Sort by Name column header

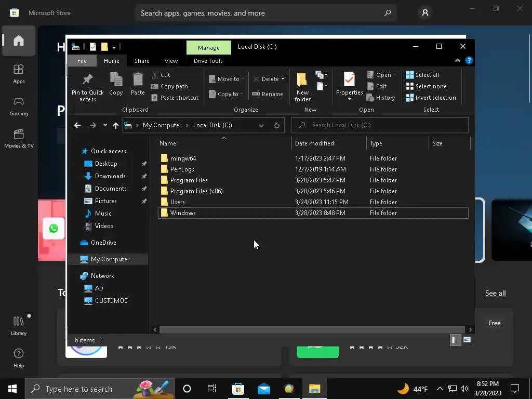[224, 143]
